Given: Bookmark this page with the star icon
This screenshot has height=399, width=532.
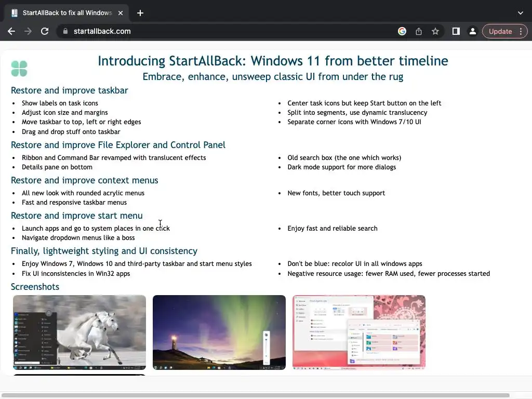Looking at the screenshot, I should coord(435,31).
